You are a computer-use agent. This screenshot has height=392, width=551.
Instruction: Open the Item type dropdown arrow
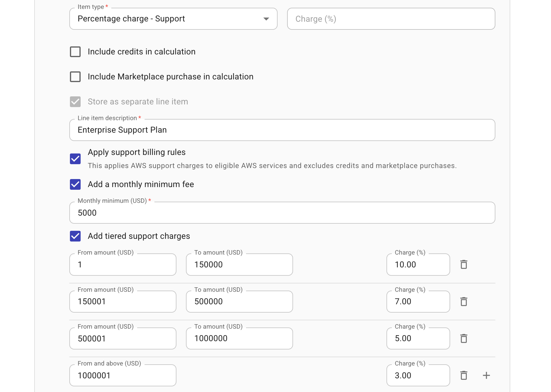click(x=266, y=19)
